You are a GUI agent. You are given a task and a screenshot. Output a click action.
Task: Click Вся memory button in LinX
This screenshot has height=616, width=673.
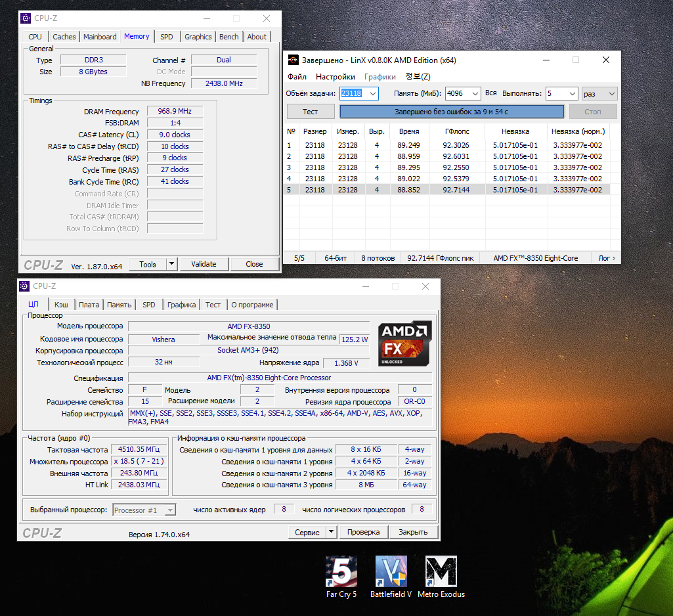(490, 93)
